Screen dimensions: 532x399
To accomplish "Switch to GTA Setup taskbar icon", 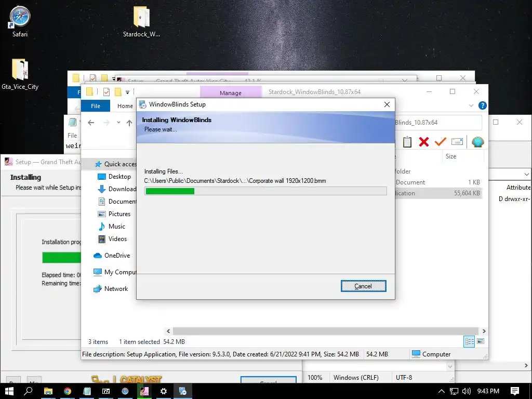I will tap(144, 391).
